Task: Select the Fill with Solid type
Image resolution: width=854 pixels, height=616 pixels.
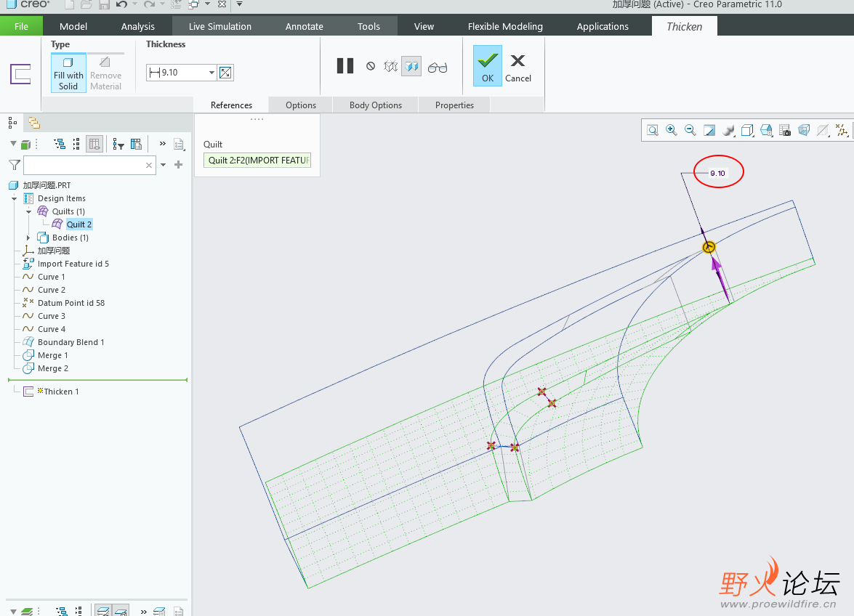Action: coord(68,73)
